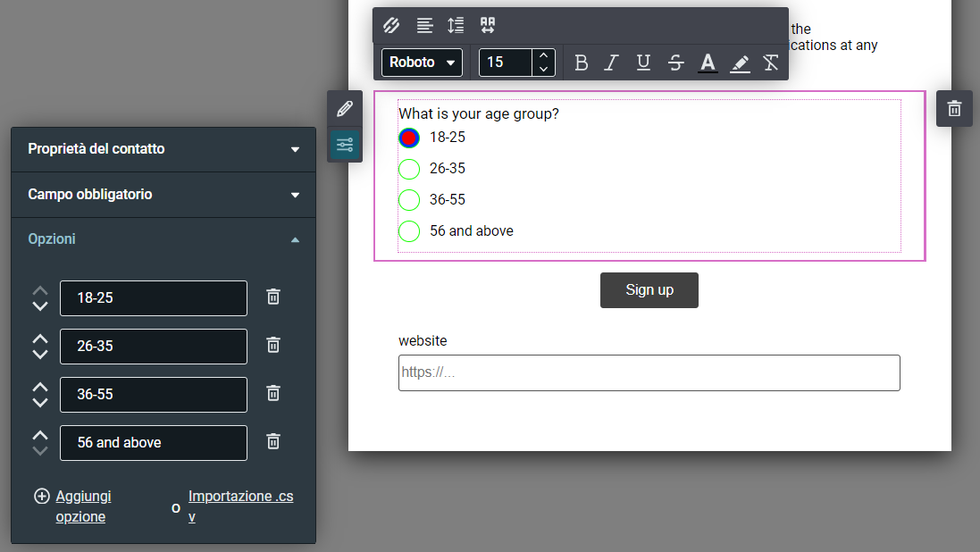Move the 36-55 option up
Screen dimensions: 980x552
tap(40, 387)
